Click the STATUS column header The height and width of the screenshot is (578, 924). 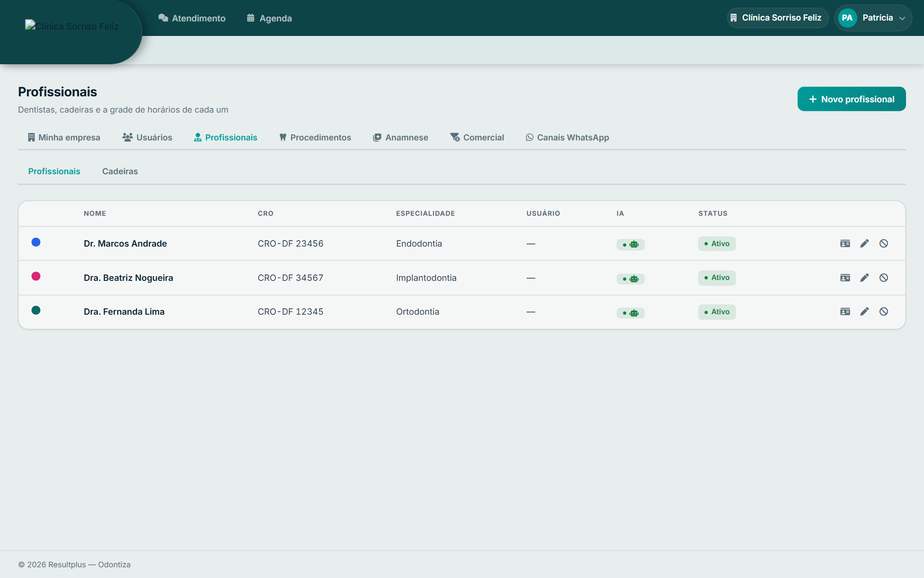point(713,213)
